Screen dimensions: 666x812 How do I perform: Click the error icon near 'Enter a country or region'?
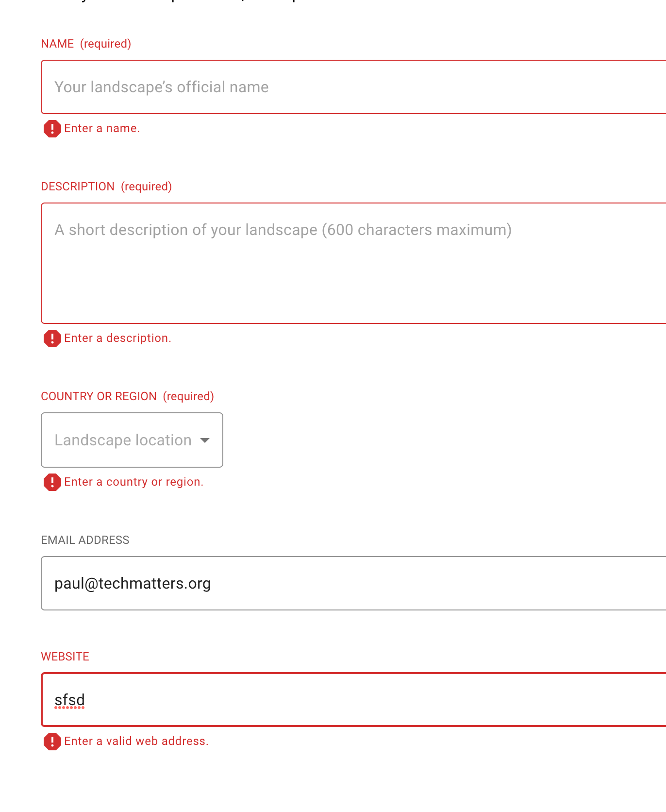pyautogui.click(x=52, y=482)
